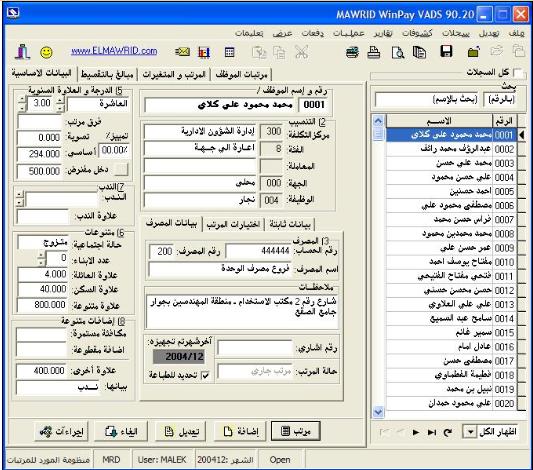Click الاسم column header

tap(439, 121)
